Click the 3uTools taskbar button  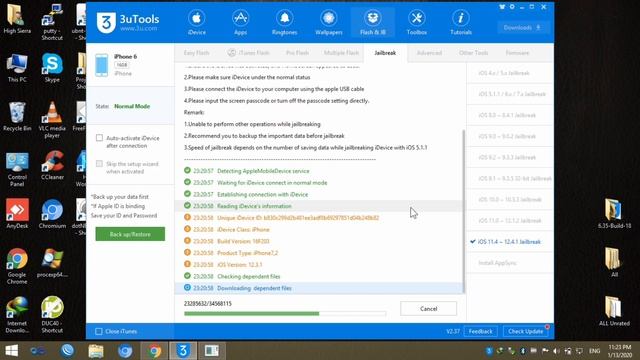[183, 351]
